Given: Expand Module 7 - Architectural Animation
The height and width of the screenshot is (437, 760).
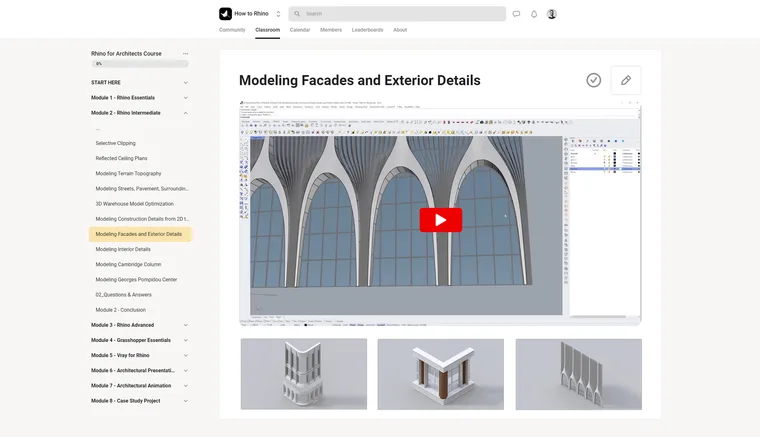Looking at the screenshot, I should pos(140,386).
